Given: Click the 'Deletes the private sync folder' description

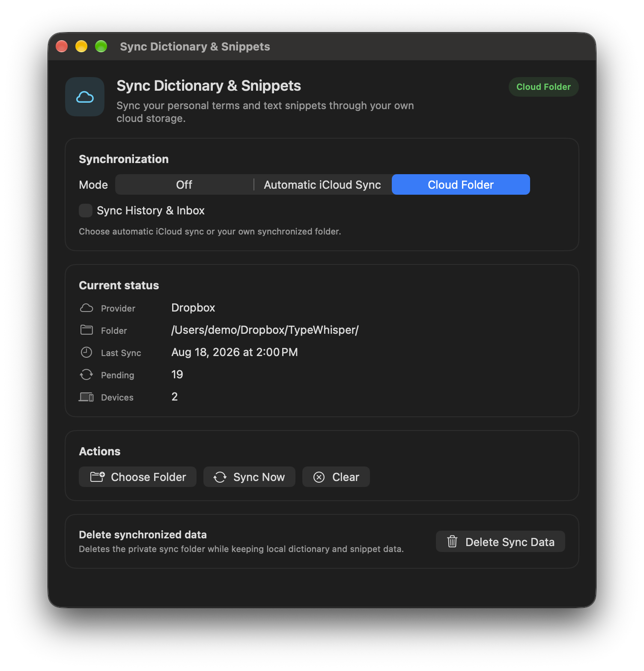Looking at the screenshot, I should (x=241, y=549).
